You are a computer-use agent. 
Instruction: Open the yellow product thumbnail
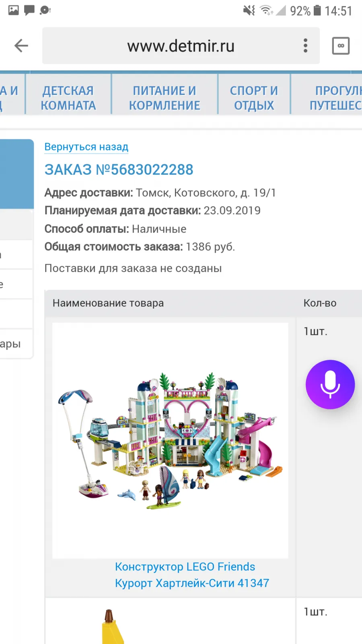point(112,627)
